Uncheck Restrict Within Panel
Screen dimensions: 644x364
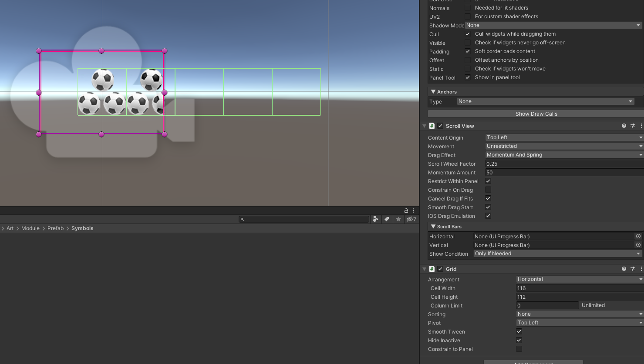(x=488, y=181)
